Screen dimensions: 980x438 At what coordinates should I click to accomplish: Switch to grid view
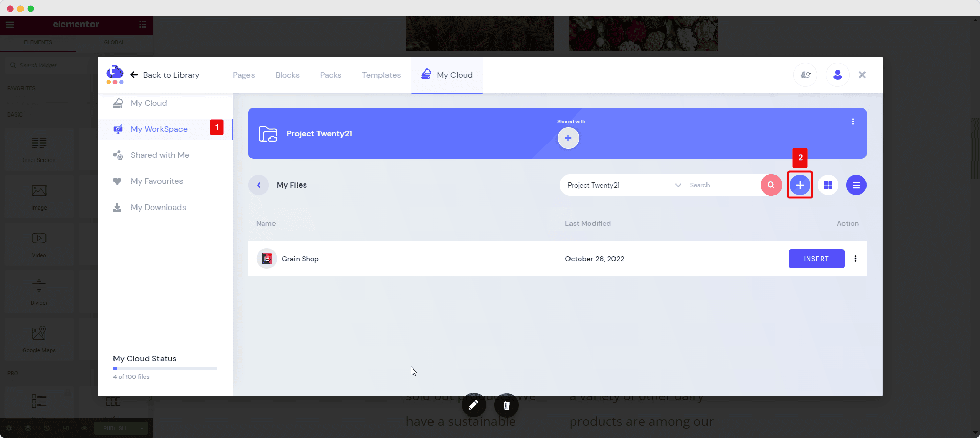(x=828, y=185)
